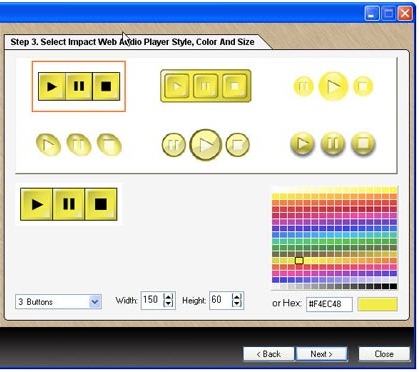
Task: Decrease the Height value with down arrow
Action: pyautogui.click(x=237, y=303)
